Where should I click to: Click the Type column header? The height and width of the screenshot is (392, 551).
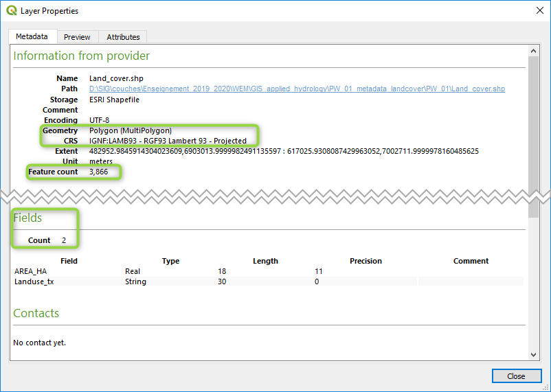(171, 261)
